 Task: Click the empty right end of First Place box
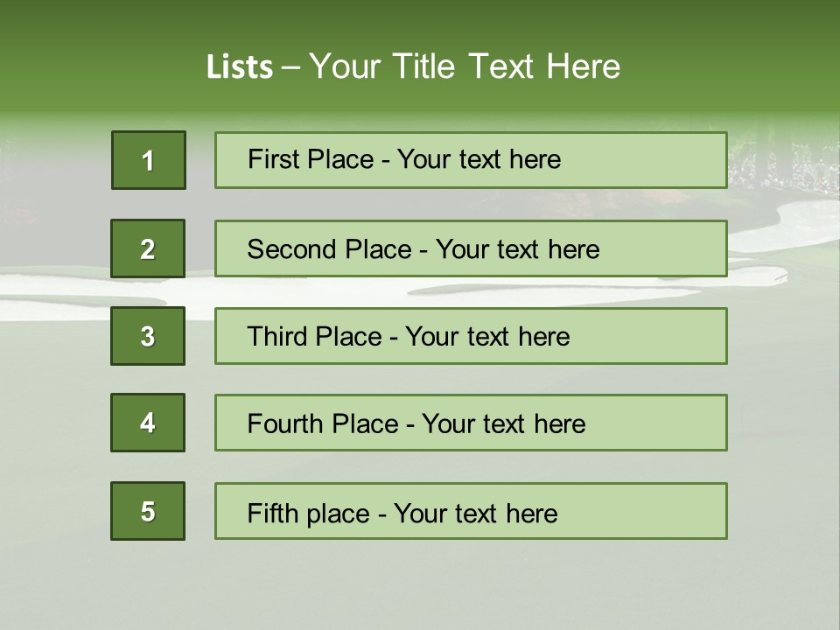665,160
